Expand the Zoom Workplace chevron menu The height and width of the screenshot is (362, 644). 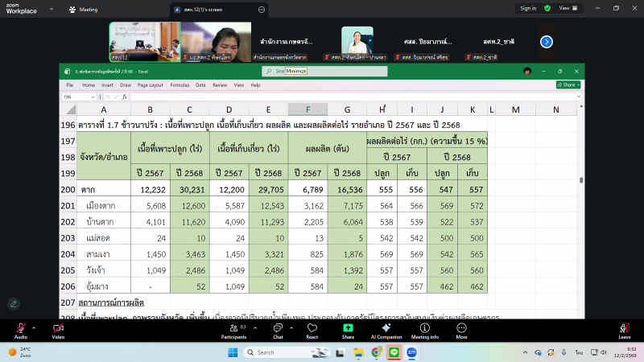click(44, 10)
